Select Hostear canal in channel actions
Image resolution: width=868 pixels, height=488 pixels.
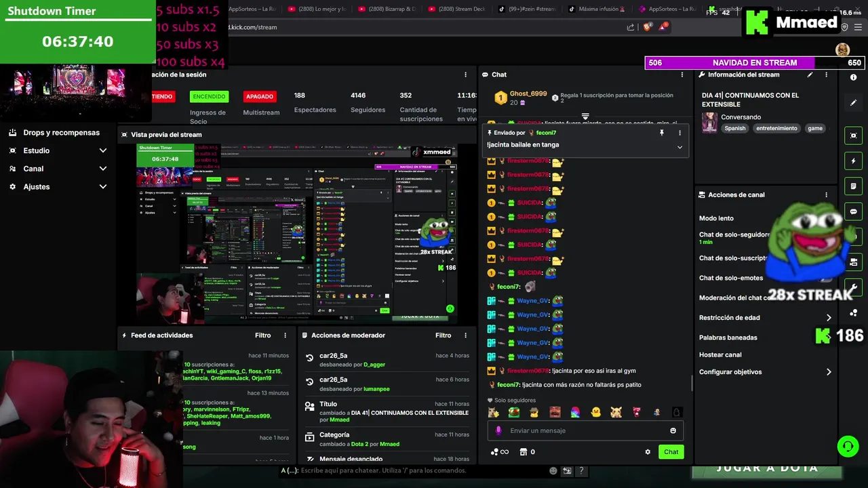720,354
